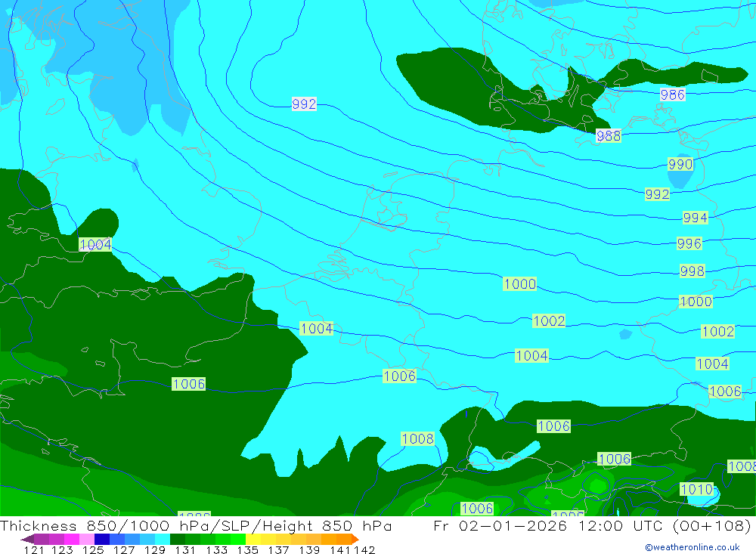Click the legend value 127
This screenshot has height=554, width=756.
(x=124, y=549)
